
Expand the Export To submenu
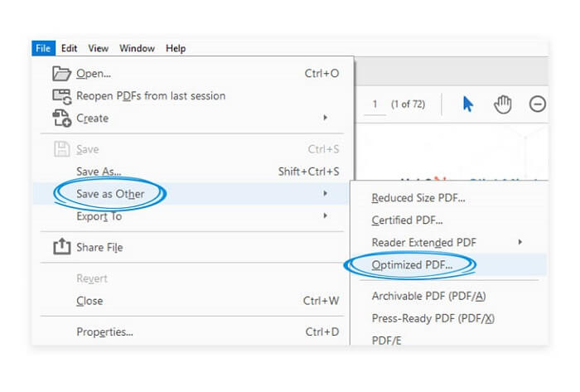[325, 216]
